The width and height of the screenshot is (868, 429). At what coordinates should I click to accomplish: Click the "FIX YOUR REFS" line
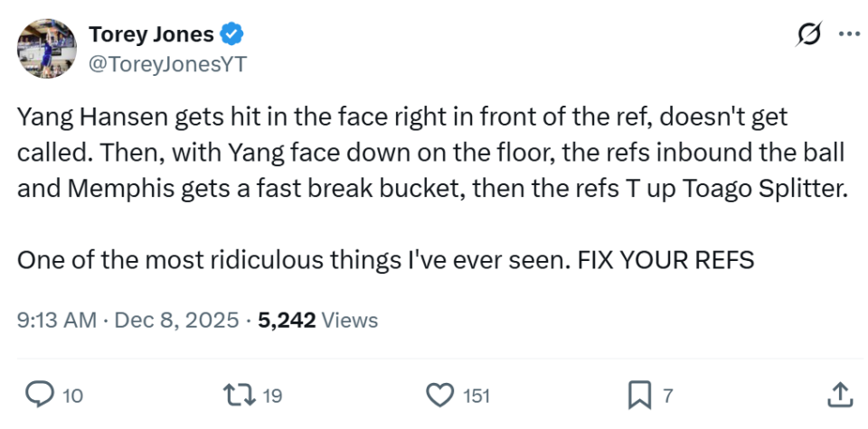[666, 259]
